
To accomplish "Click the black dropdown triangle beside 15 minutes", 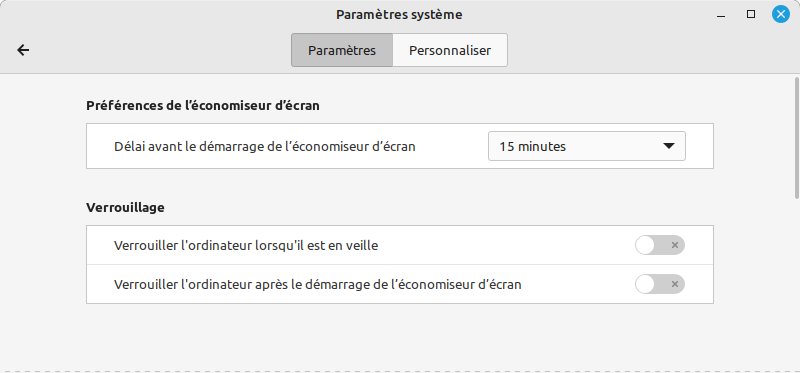I will point(668,146).
